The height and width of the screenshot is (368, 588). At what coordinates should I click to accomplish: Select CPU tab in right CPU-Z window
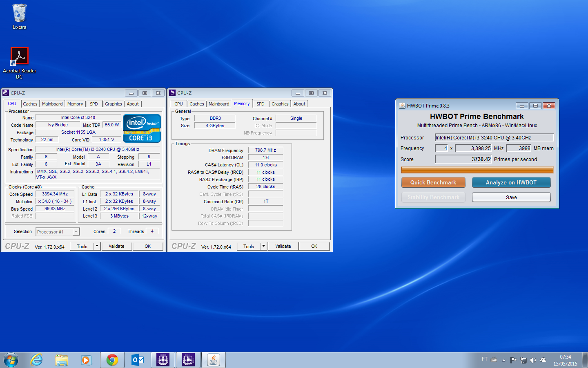click(179, 104)
